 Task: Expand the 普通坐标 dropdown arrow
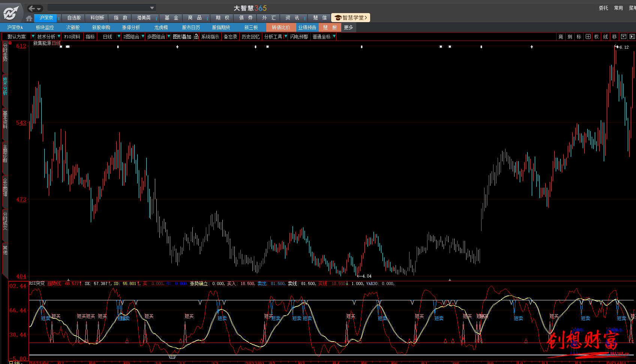point(334,36)
